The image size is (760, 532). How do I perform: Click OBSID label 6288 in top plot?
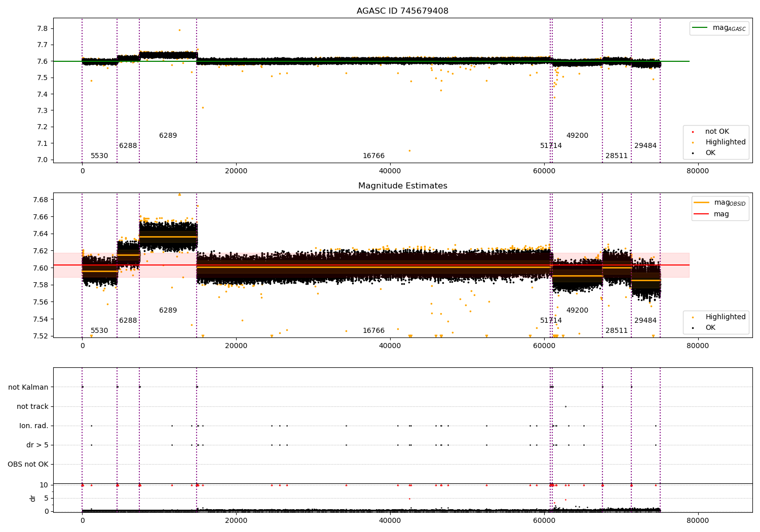(x=128, y=146)
